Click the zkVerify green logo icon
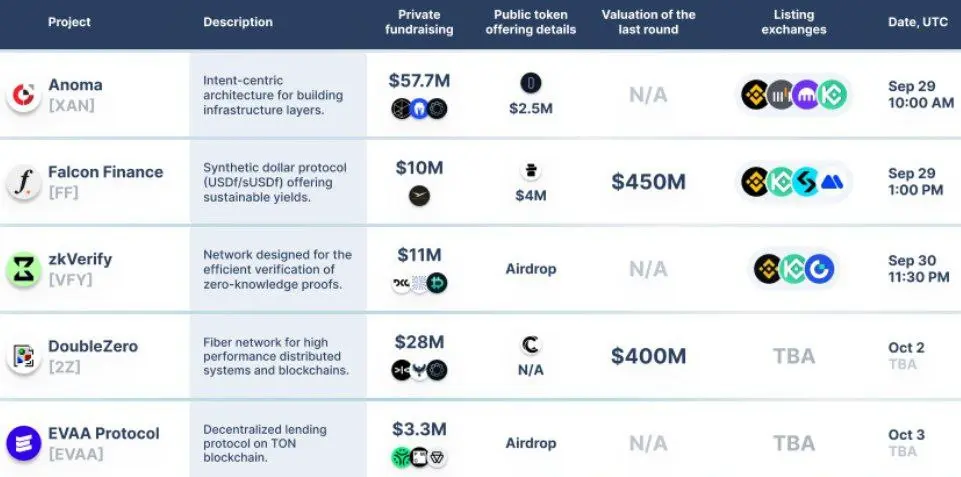The height and width of the screenshot is (477, 961). coord(23,269)
